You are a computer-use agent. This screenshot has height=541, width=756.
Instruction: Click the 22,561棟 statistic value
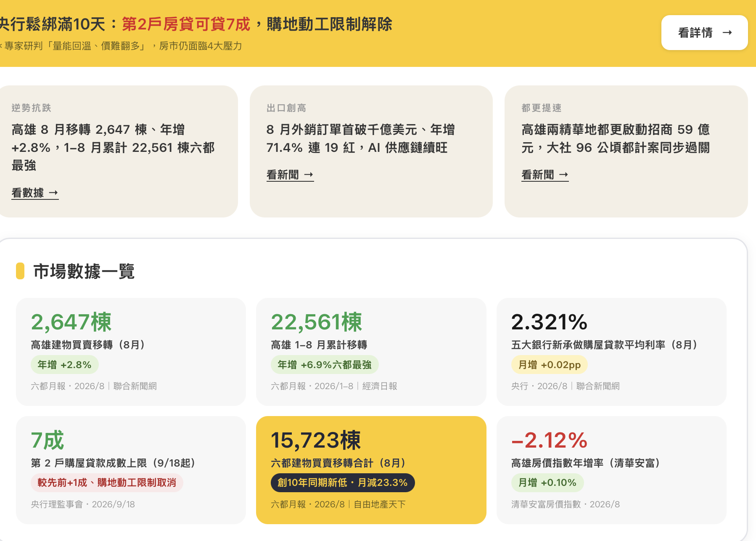[x=316, y=322]
